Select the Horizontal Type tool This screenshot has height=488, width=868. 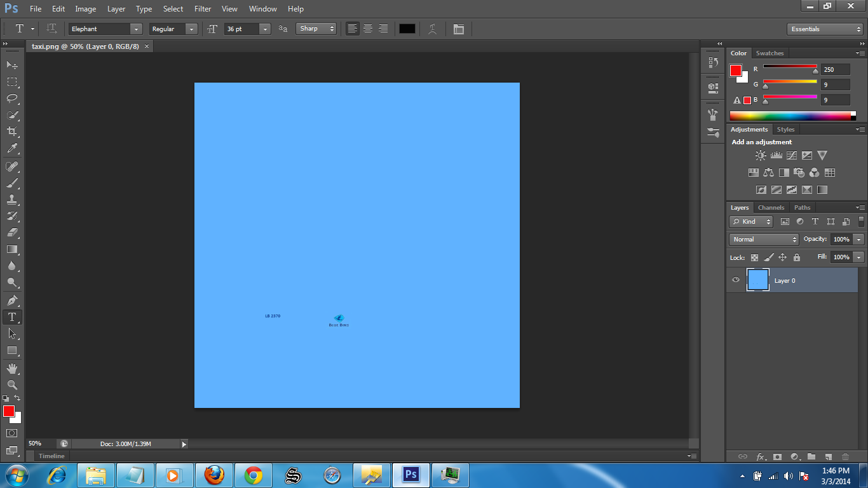[12, 317]
